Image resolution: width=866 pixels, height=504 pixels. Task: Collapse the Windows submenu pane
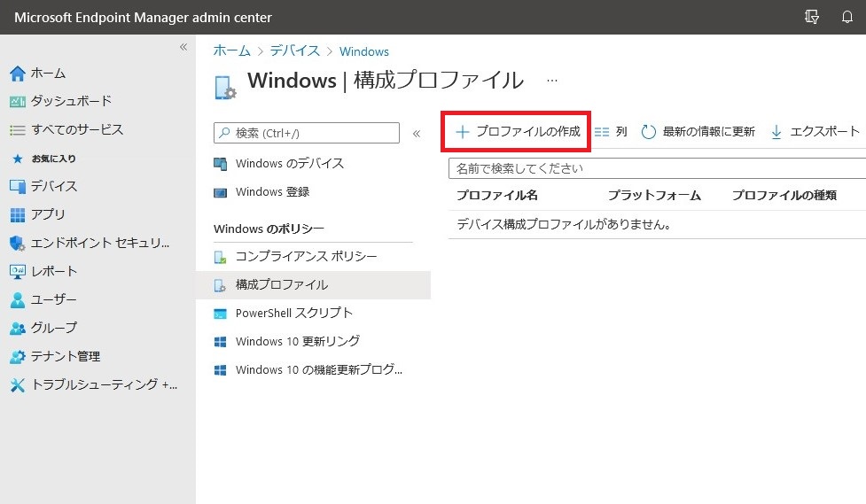(x=417, y=134)
